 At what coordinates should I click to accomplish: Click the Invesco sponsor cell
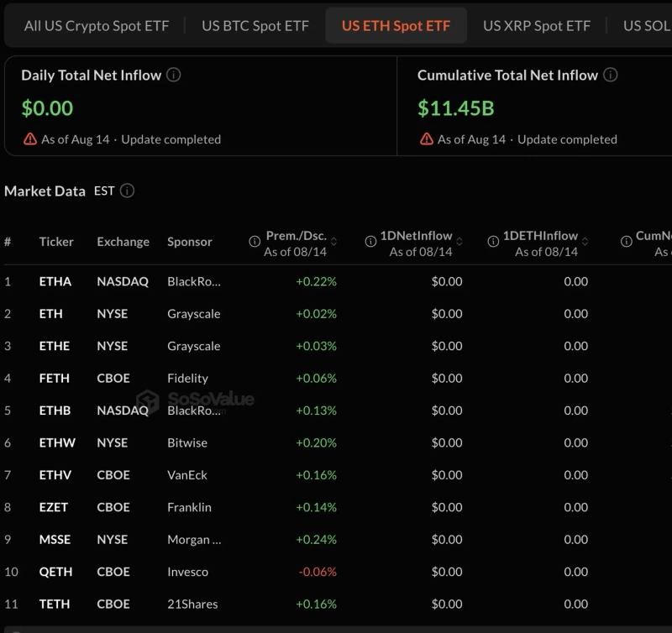(x=187, y=572)
